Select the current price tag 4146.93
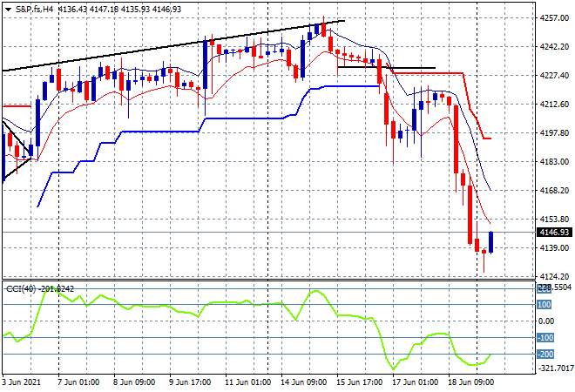This screenshot has width=575, height=392. click(x=554, y=232)
